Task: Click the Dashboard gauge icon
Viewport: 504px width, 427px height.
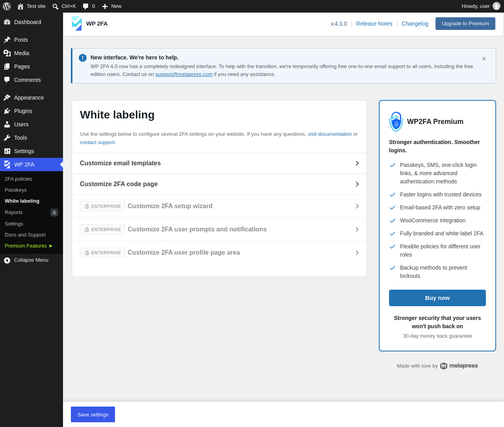Action: (x=7, y=22)
